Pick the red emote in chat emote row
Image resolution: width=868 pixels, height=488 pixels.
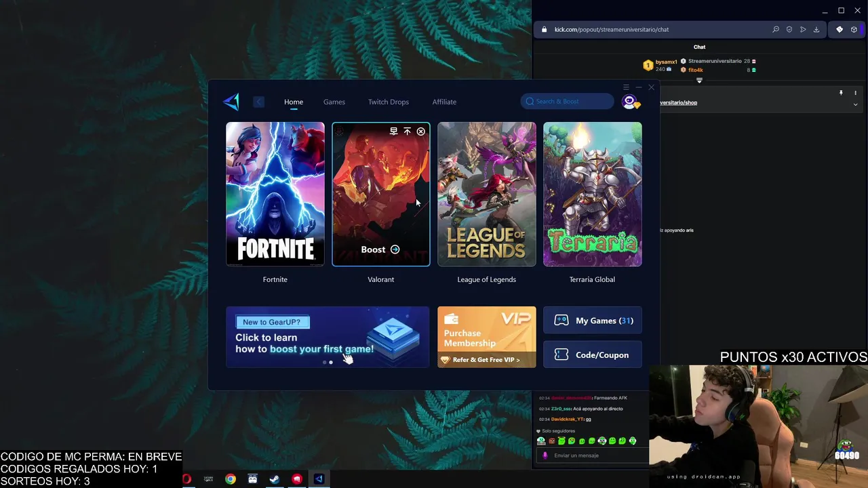[551, 441]
